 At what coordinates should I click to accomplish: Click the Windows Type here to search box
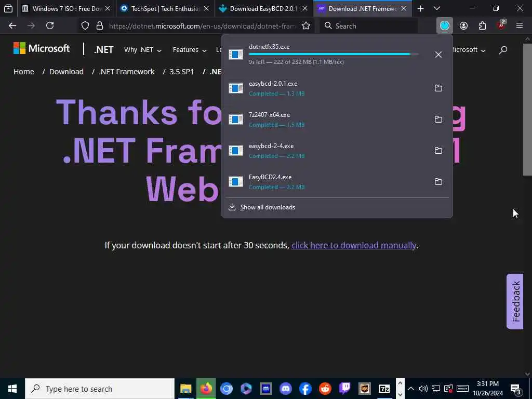[100, 389]
